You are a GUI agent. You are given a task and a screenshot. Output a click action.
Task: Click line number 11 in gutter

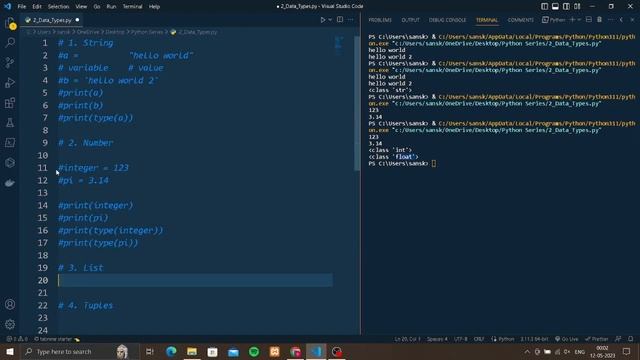[x=42, y=168]
